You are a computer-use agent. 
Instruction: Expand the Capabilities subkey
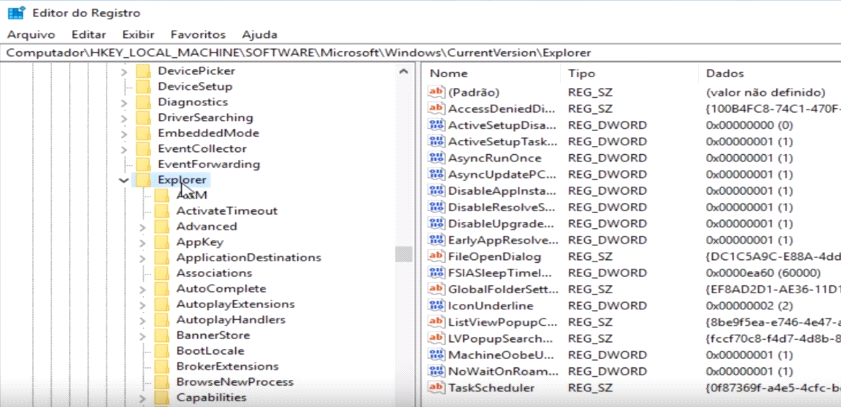(x=143, y=399)
